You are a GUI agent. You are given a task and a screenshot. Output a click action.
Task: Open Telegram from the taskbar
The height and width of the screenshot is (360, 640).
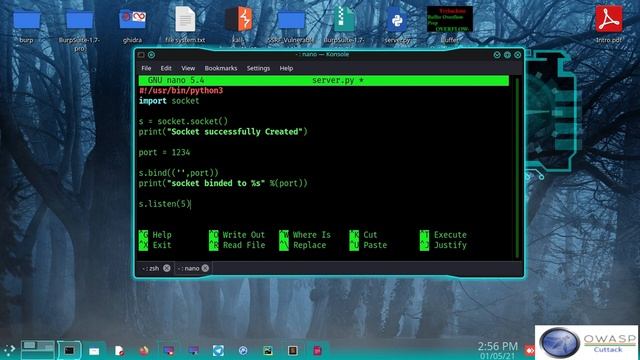tap(218, 351)
